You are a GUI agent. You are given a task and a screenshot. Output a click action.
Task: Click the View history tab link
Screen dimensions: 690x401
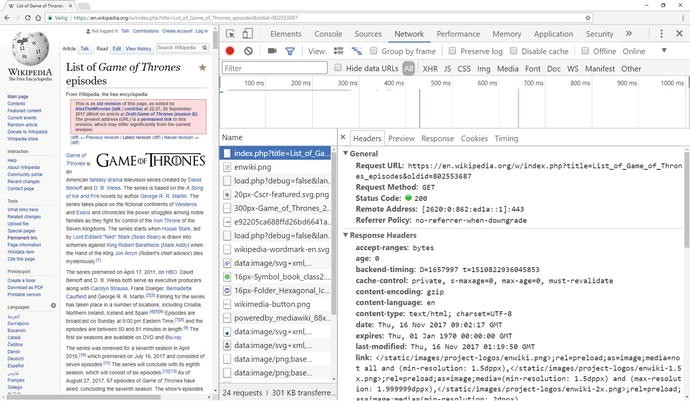coord(138,48)
